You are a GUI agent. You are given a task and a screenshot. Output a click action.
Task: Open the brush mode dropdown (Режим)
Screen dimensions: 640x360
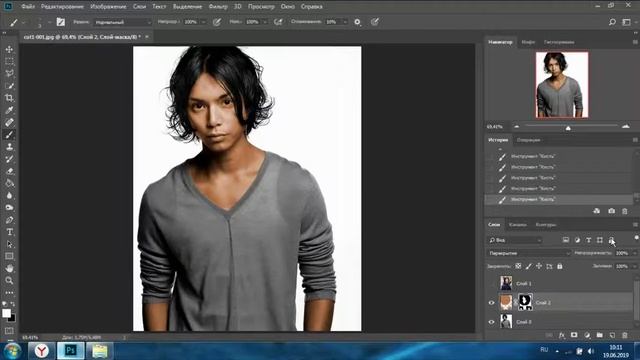point(122,22)
